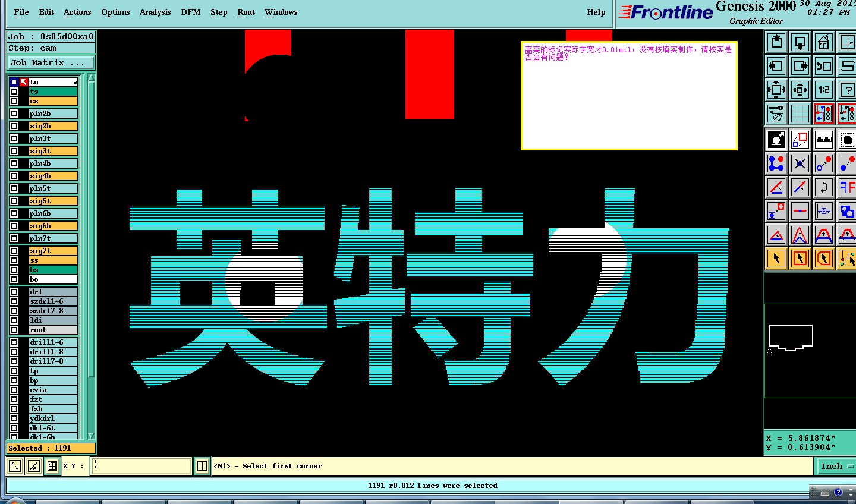
Task: Click the pan up view icon
Action: (776, 42)
